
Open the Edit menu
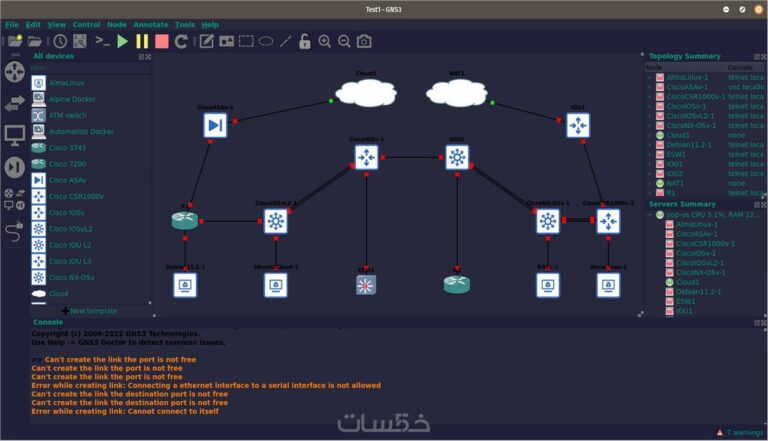pyautogui.click(x=33, y=24)
